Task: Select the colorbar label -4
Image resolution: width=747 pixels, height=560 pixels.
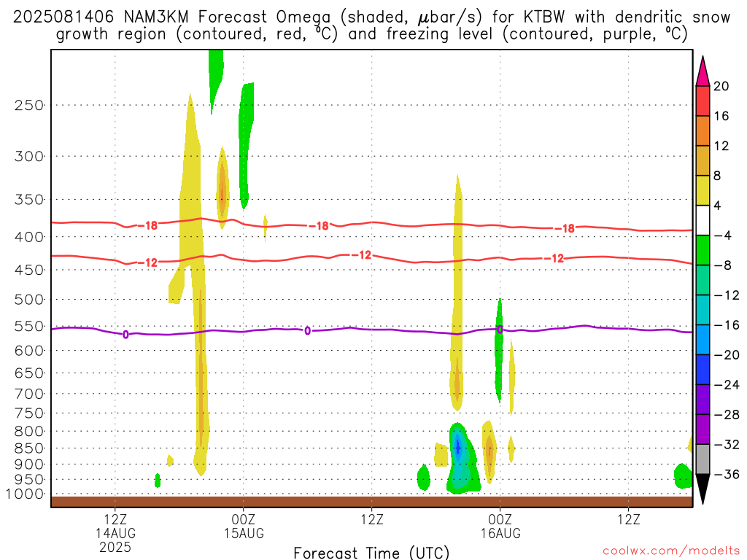Action: (723, 236)
